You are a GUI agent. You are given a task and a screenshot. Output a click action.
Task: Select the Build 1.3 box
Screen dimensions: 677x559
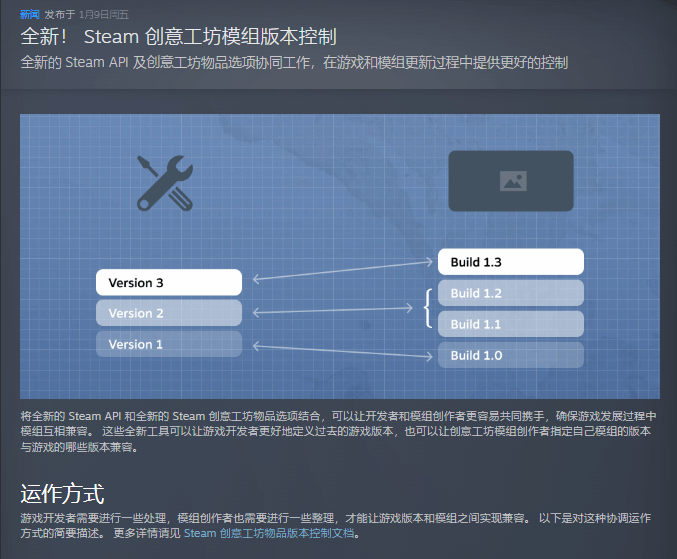coord(510,262)
